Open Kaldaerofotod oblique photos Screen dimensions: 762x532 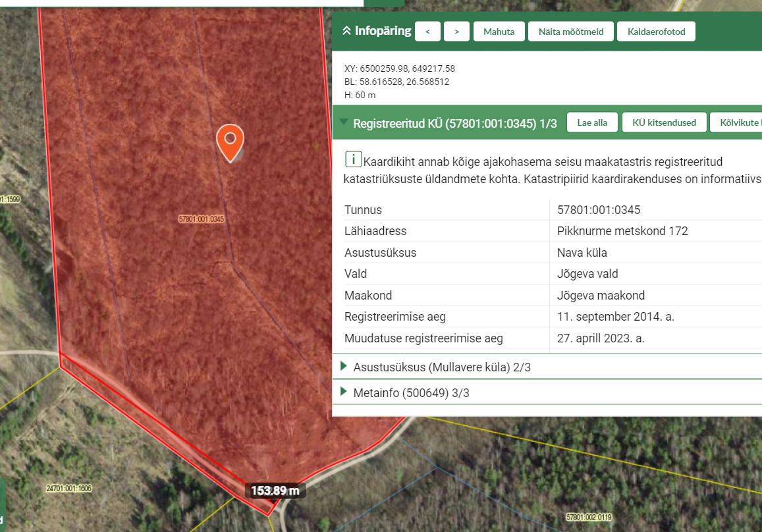point(655,32)
